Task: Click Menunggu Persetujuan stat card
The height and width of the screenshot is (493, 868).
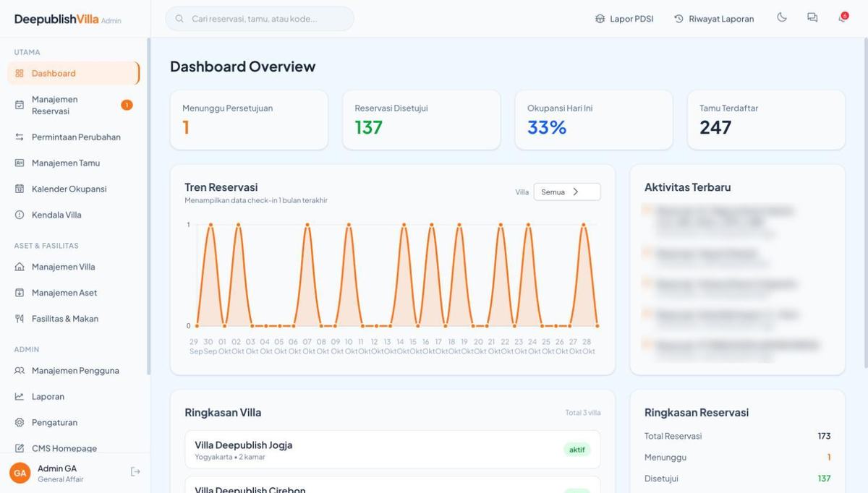Action: (x=249, y=120)
